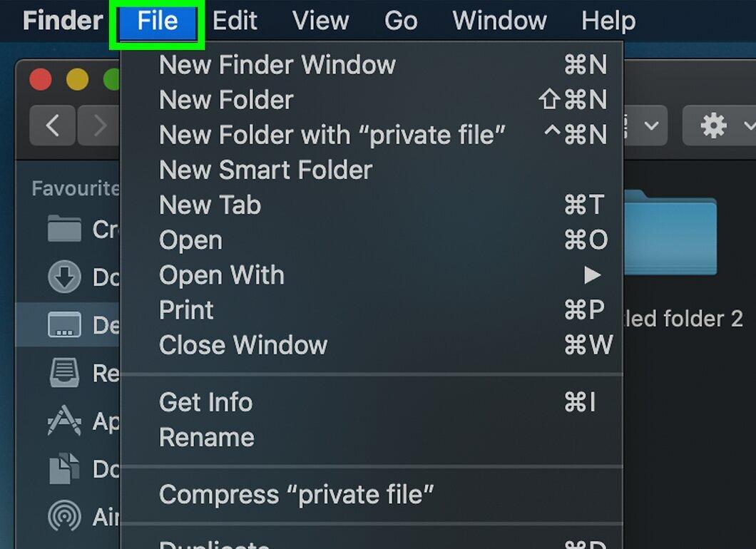Click the Downloads arrow icon in sidebar
This screenshot has height=549, width=756.
click(x=64, y=277)
